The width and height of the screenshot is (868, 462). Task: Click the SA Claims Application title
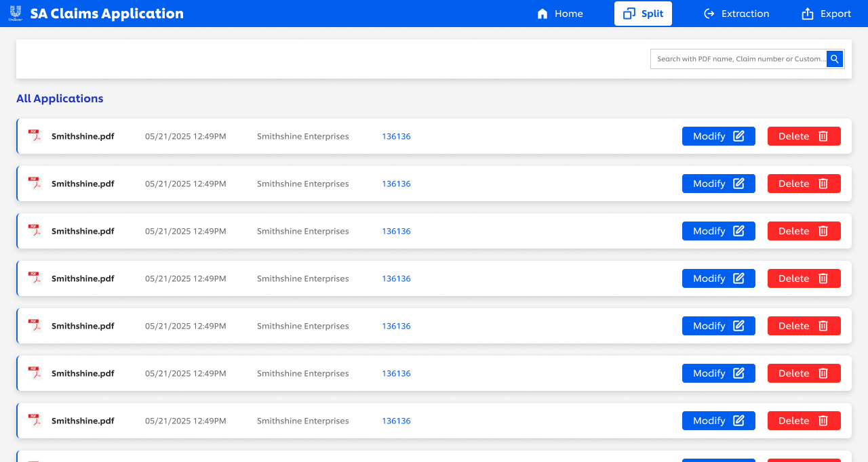click(x=106, y=14)
